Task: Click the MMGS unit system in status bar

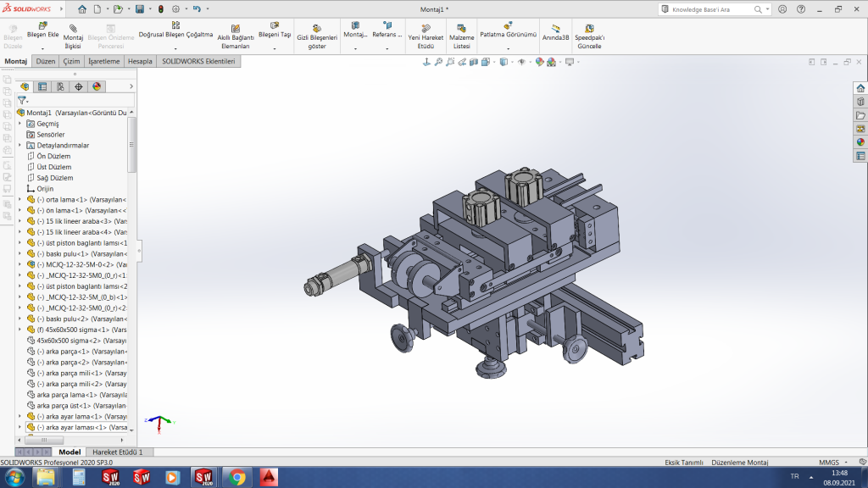Action: coord(827,462)
